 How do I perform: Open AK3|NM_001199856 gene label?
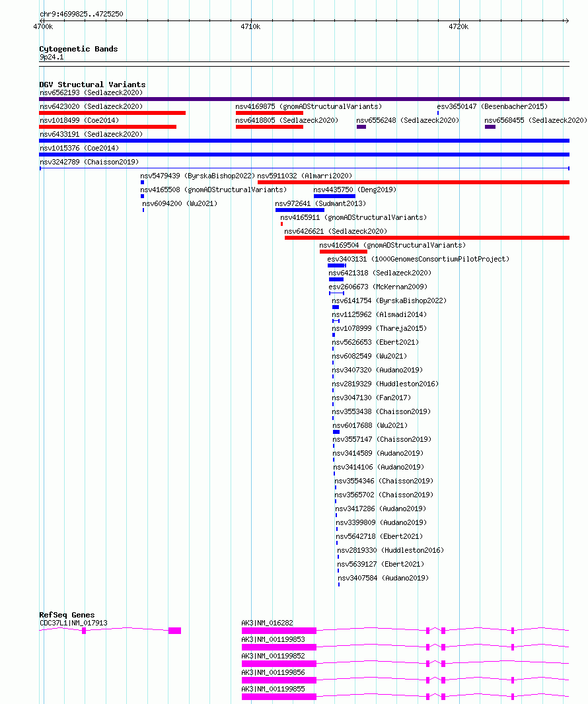(x=273, y=673)
